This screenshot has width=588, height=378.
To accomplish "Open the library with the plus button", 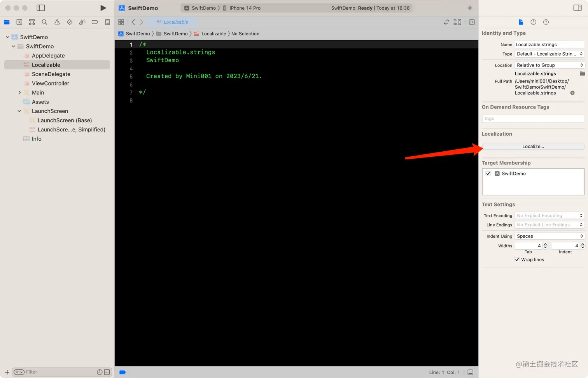I will [x=470, y=8].
